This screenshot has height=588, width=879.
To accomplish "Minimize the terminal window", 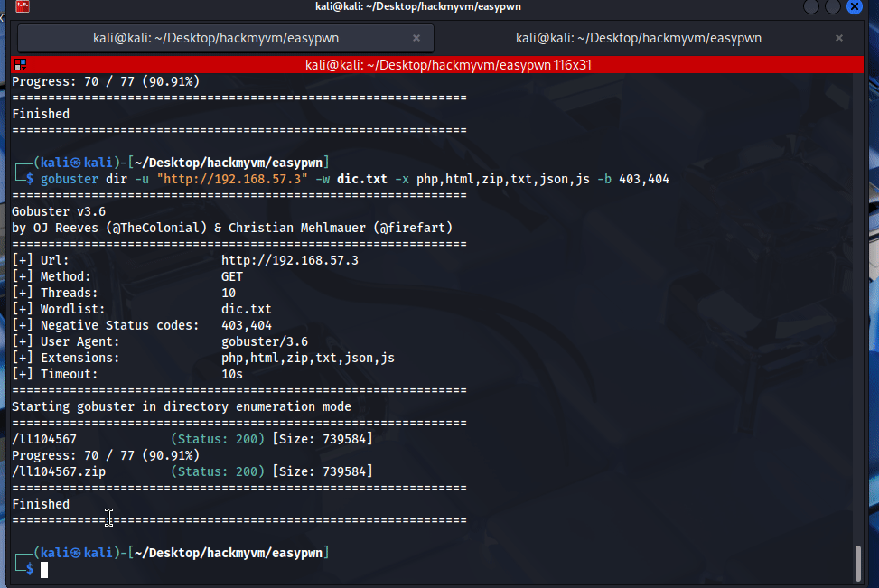I will [811, 7].
